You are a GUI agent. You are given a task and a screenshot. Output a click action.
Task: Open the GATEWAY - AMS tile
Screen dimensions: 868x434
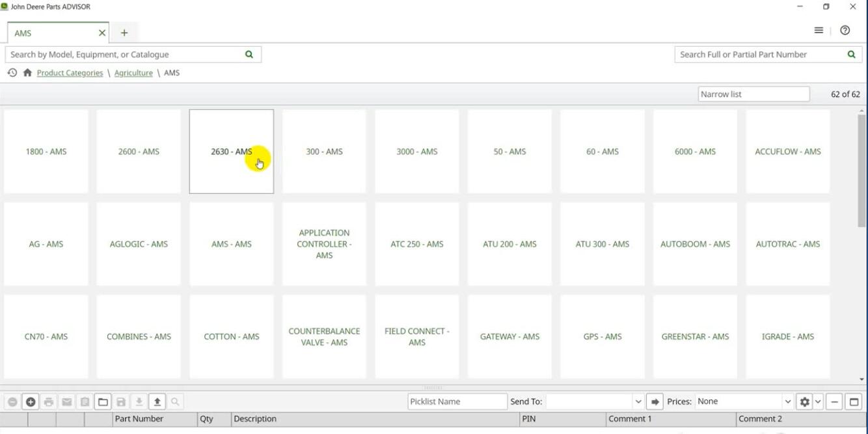coord(509,336)
